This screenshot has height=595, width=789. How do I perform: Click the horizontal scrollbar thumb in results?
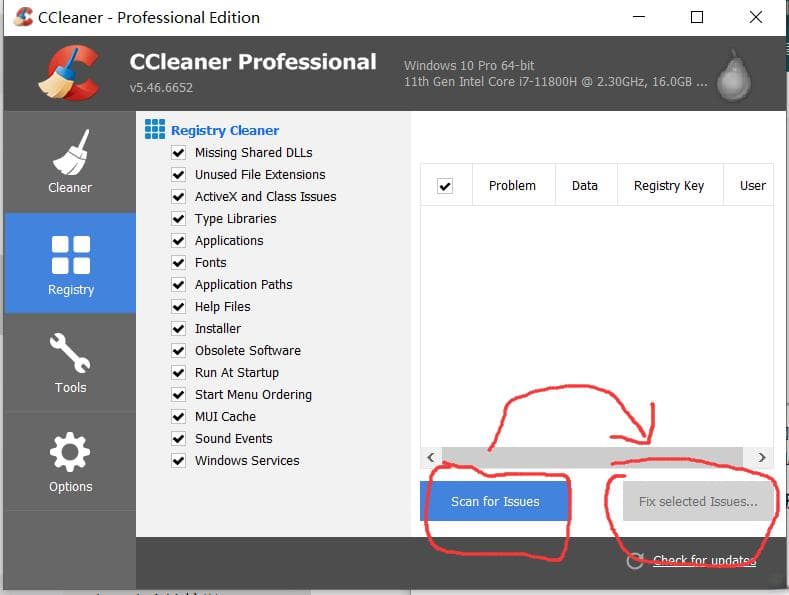(x=592, y=457)
